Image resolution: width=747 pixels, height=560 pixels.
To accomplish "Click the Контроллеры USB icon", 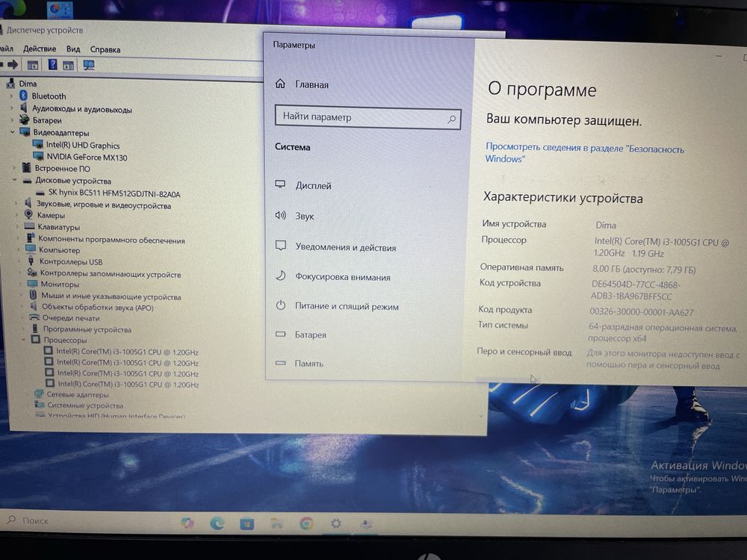I will point(31,261).
